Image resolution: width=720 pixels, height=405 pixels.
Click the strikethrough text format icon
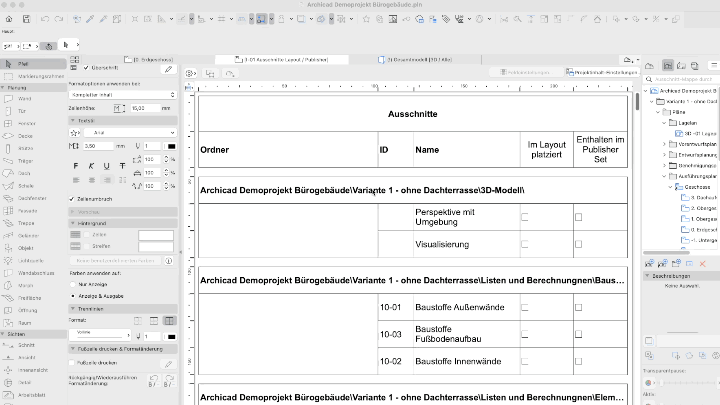[122, 166]
